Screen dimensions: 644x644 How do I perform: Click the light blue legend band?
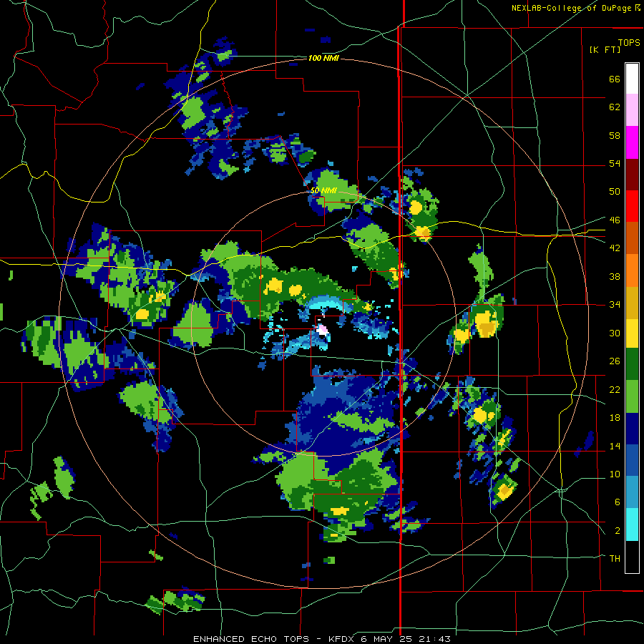pyautogui.click(x=632, y=492)
